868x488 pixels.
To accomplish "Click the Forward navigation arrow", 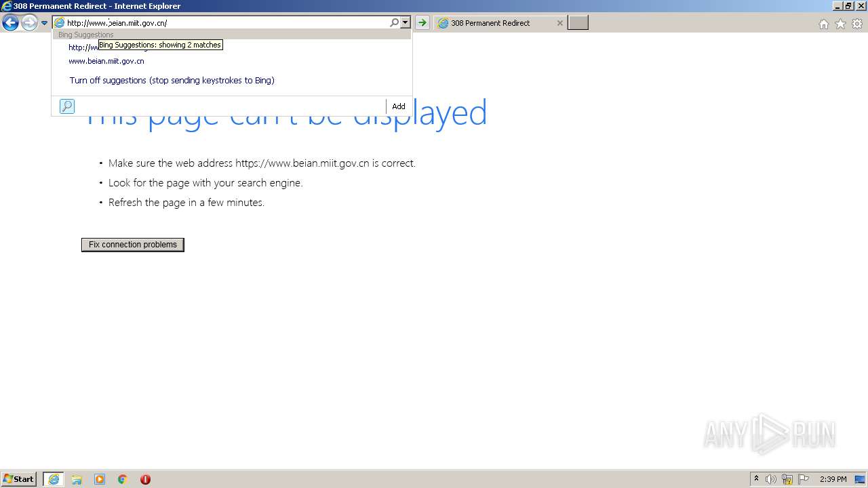I will [x=29, y=23].
